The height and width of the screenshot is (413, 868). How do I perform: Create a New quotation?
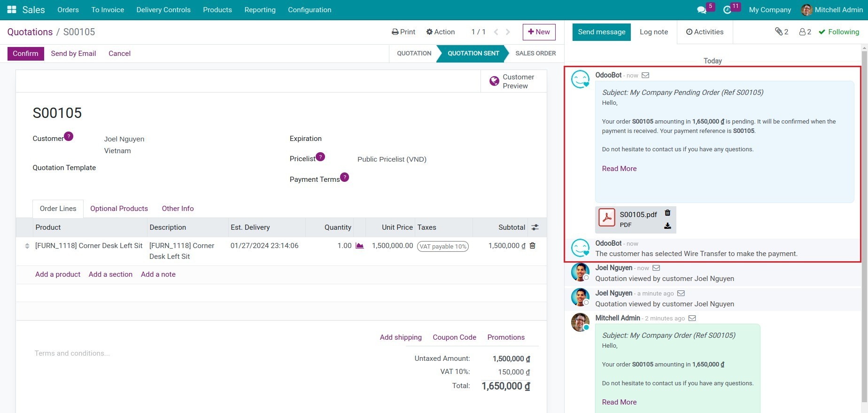pyautogui.click(x=539, y=32)
